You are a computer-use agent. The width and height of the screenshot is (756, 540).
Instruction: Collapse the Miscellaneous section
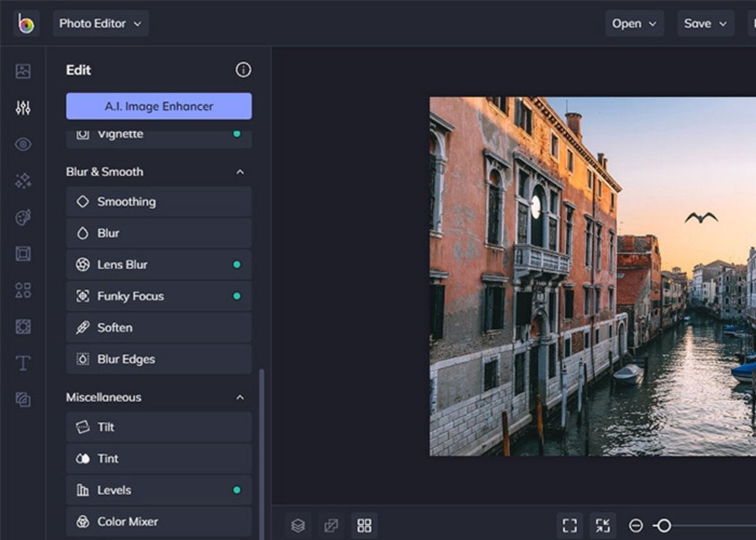click(x=239, y=397)
